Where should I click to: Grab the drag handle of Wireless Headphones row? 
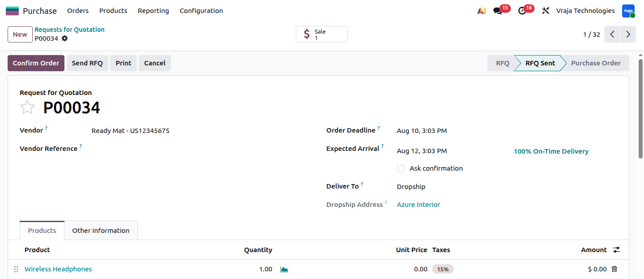[16, 269]
